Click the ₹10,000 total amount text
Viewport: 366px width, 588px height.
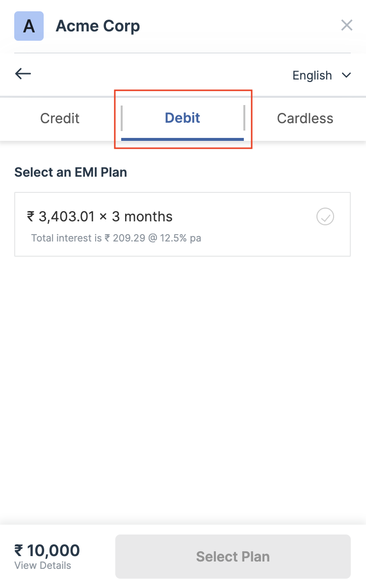[x=47, y=550]
